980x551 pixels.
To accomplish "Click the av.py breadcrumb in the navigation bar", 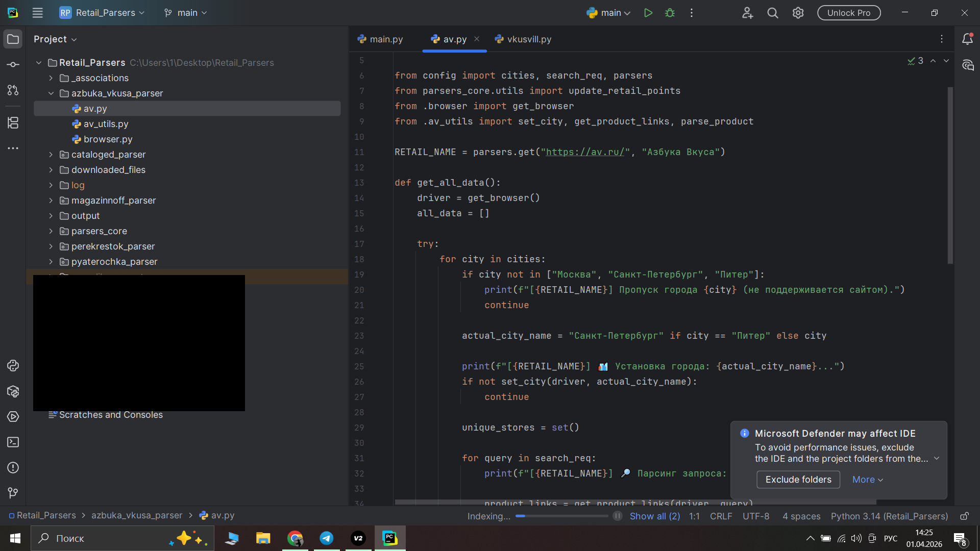I will (217, 515).
